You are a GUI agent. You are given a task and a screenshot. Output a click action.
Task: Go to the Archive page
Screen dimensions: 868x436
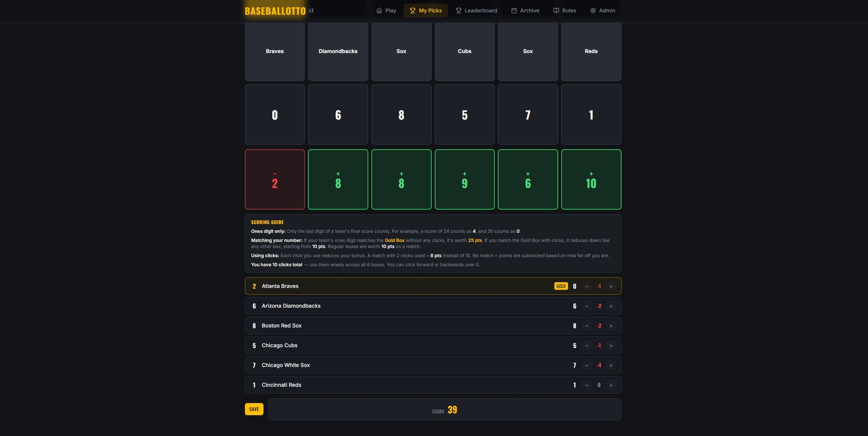click(525, 10)
